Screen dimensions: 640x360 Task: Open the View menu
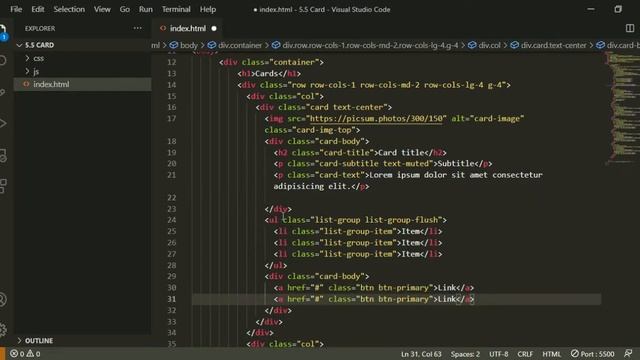(102, 9)
